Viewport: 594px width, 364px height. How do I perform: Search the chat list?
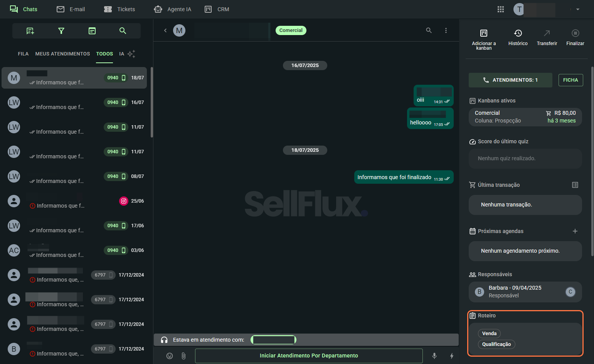[x=123, y=31]
